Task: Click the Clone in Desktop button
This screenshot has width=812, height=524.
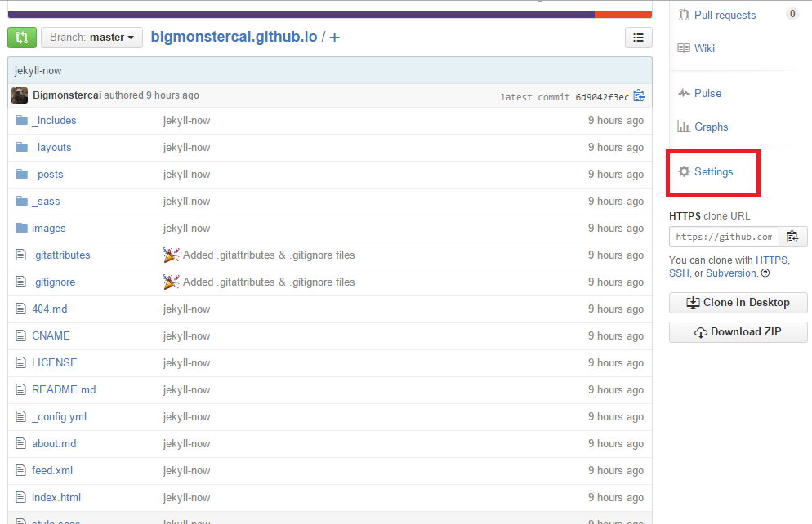Action: (738, 302)
